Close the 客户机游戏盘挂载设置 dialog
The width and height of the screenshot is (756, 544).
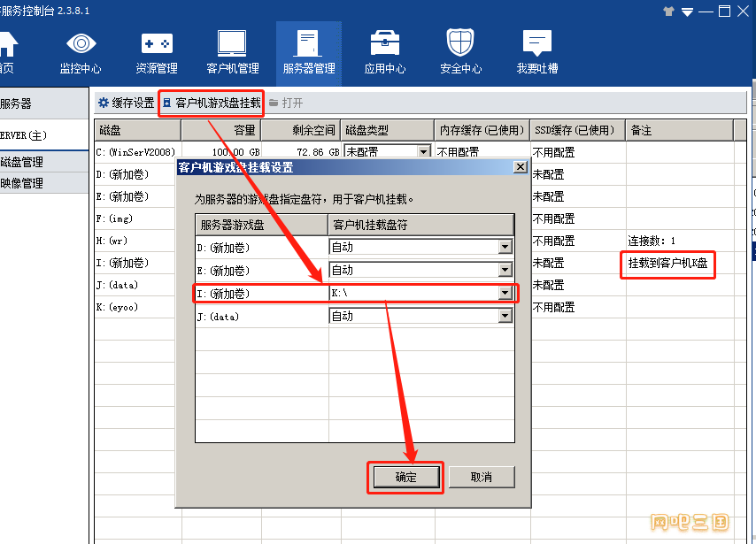click(x=521, y=166)
